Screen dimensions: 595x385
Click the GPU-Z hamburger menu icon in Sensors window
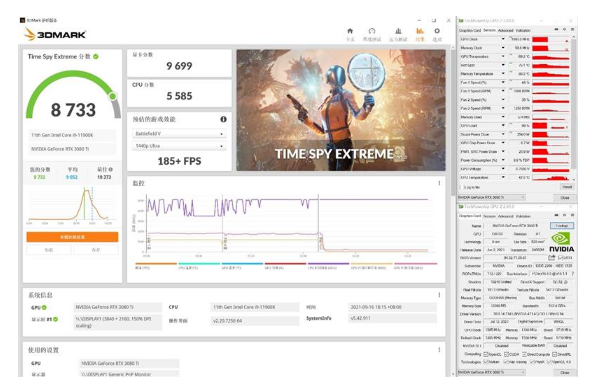[572, 30]
